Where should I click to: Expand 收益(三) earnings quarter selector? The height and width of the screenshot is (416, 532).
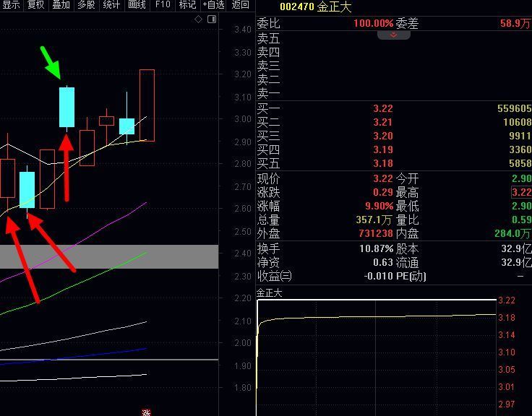[275, 276]
